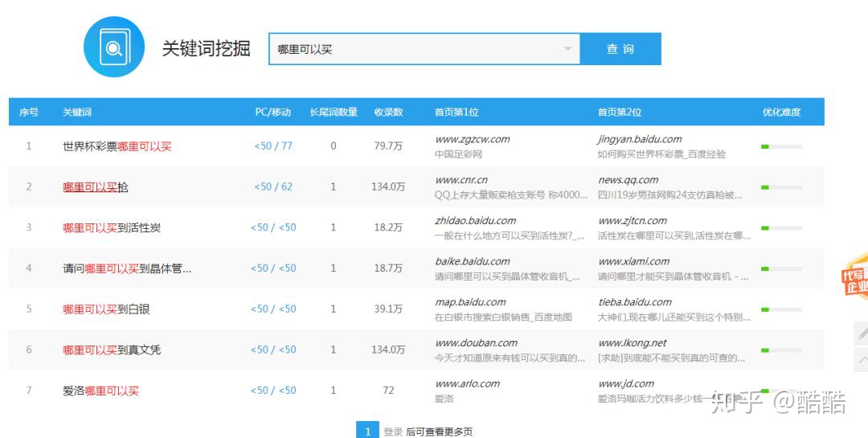Click the <50 / 77 PC/mobile value
The height and width of the screenshot is (438, 868).
[x=273, y=146]
